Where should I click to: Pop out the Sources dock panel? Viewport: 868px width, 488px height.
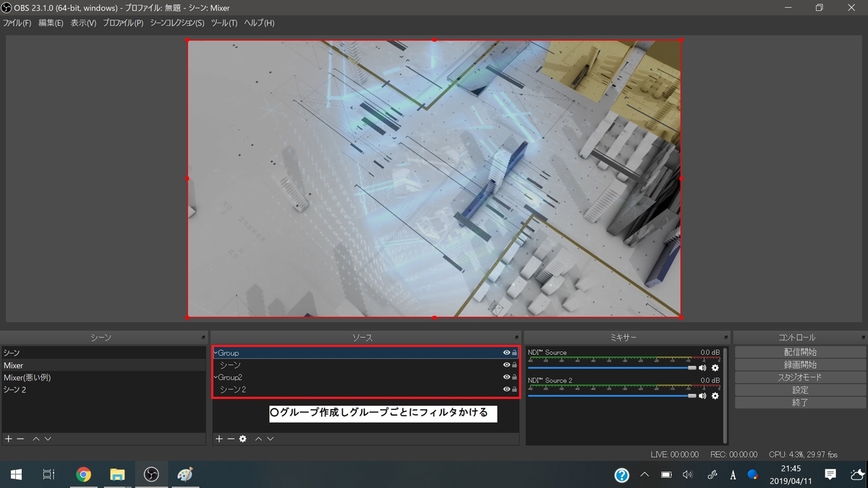tap(516, 338)
